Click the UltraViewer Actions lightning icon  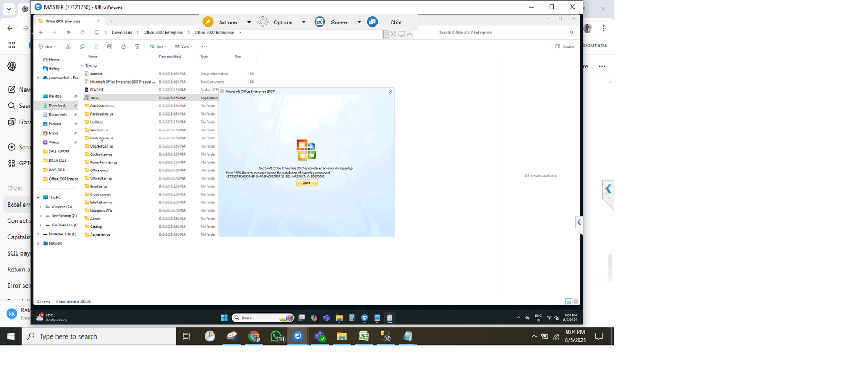pos(208,22)
